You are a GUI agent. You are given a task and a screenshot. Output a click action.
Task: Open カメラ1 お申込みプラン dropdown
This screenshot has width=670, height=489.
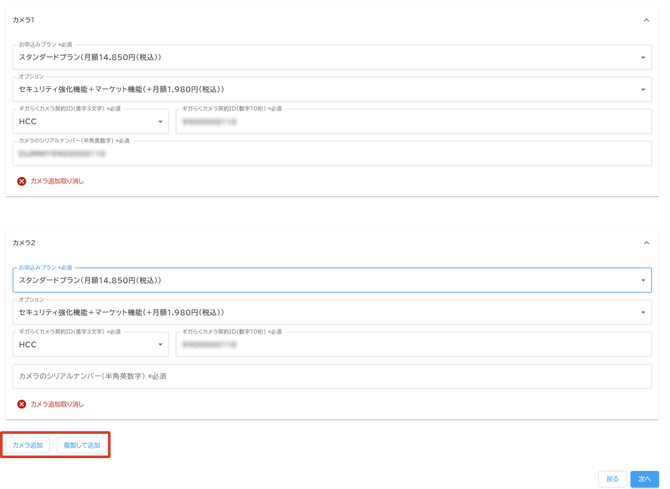(331, 58)
